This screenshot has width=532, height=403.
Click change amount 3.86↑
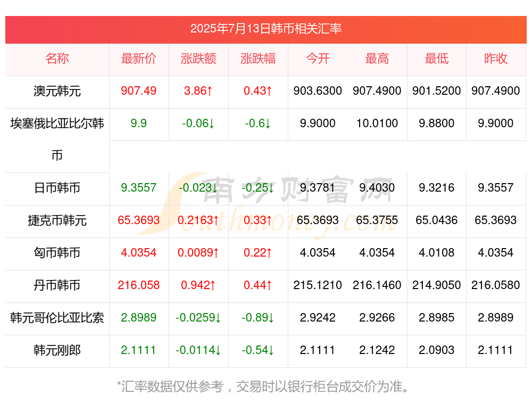click(x=198, y=91)
